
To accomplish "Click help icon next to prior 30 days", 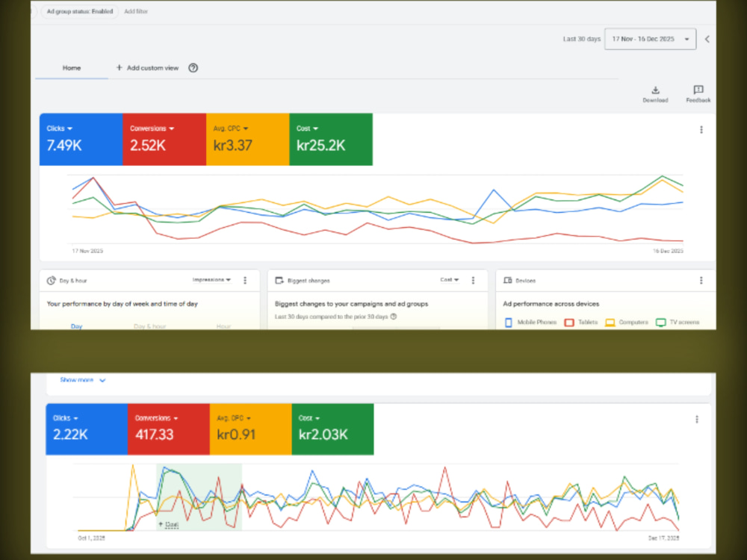I will coord(394,317).
